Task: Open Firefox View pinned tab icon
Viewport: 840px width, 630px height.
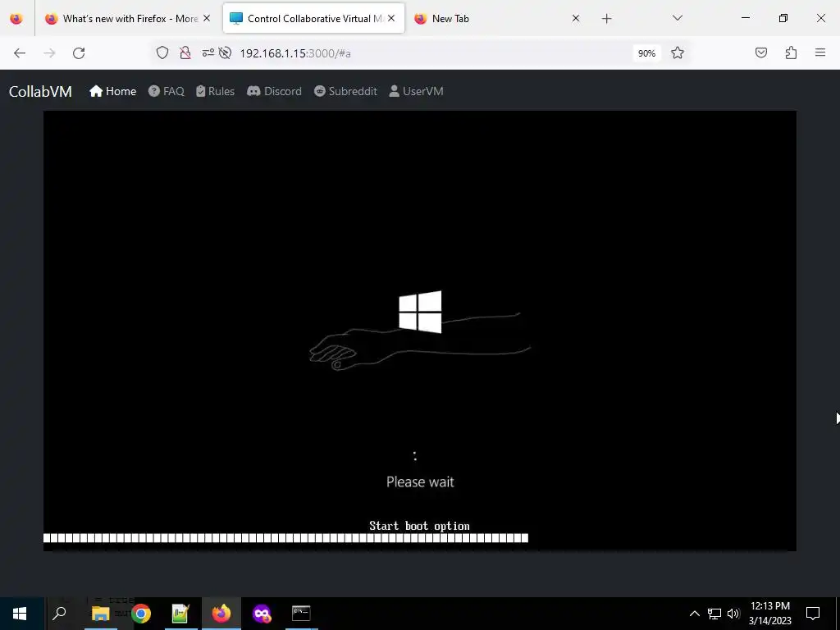Action: [x=16, y=18]
